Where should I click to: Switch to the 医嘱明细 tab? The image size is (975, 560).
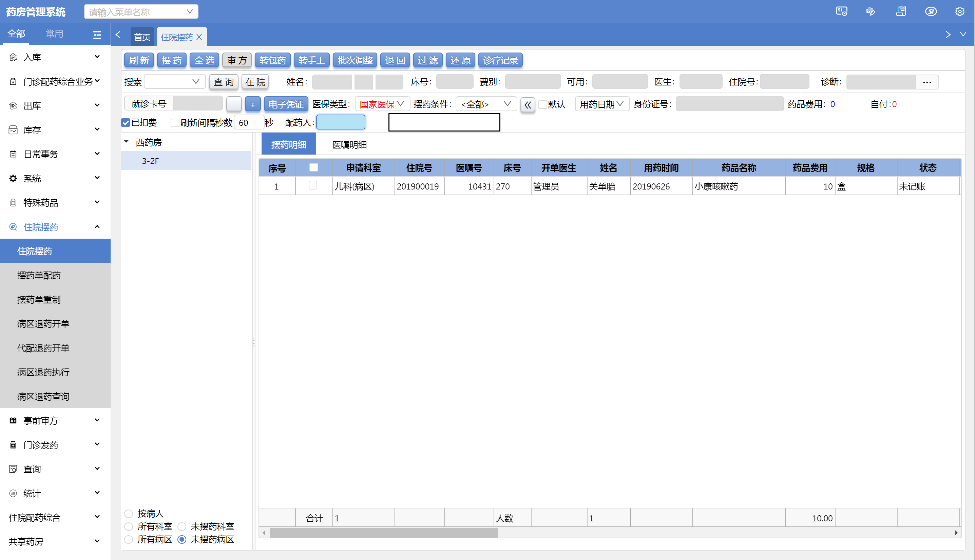pos(349,145)
